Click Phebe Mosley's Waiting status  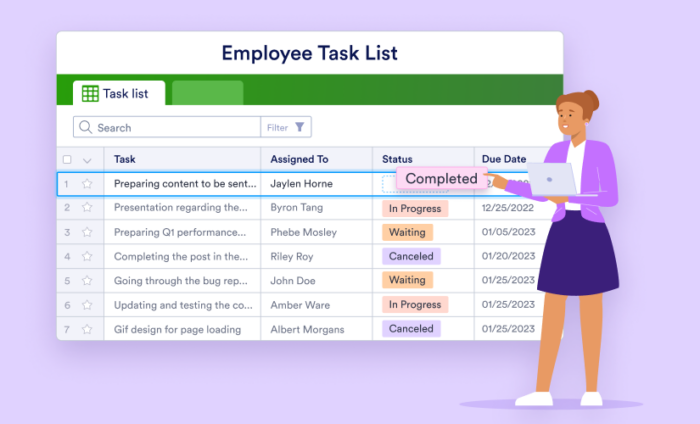(407, 232)
